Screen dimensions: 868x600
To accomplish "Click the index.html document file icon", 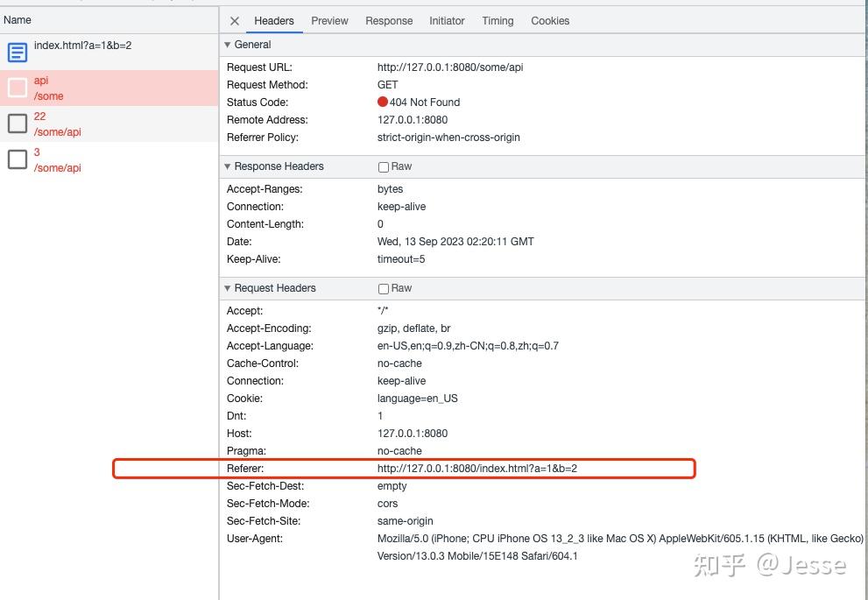I will [17, 53].
